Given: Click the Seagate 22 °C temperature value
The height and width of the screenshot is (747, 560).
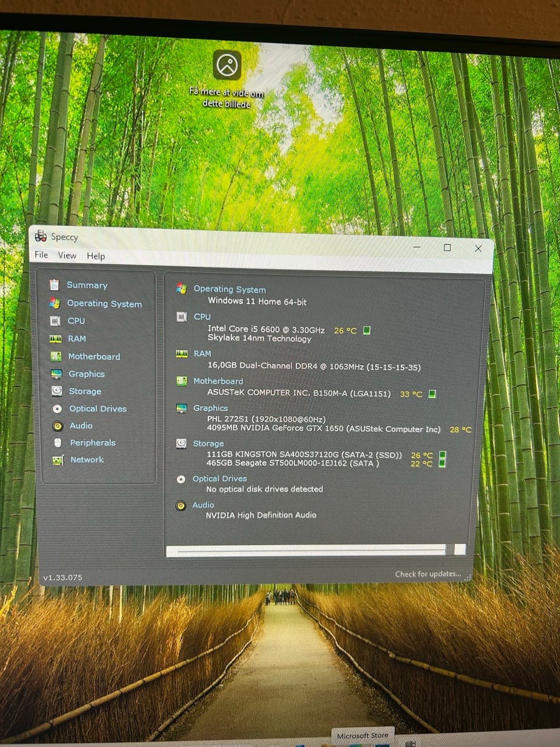Looking at the screenshot, I should coord(421,464).
